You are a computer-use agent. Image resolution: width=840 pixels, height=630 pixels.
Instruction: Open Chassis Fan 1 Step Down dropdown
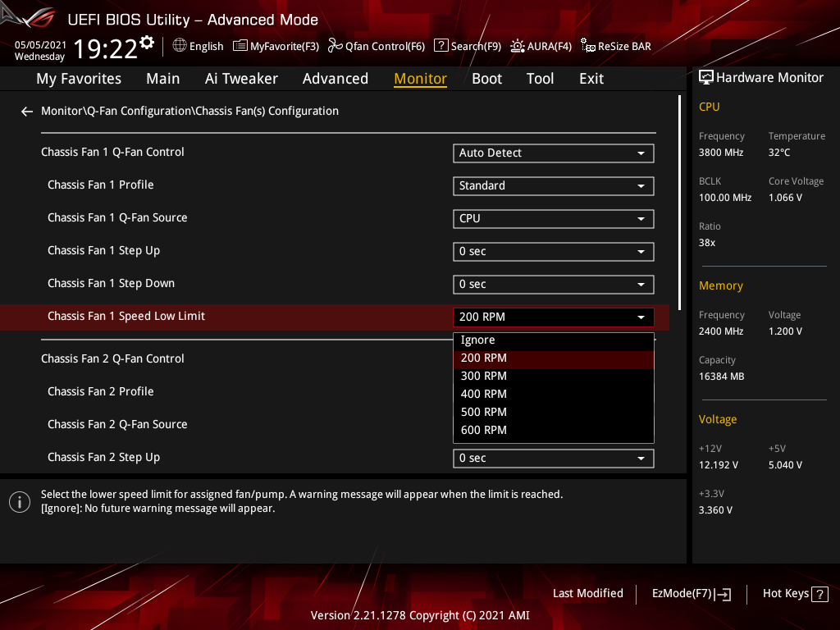point(554,285)
